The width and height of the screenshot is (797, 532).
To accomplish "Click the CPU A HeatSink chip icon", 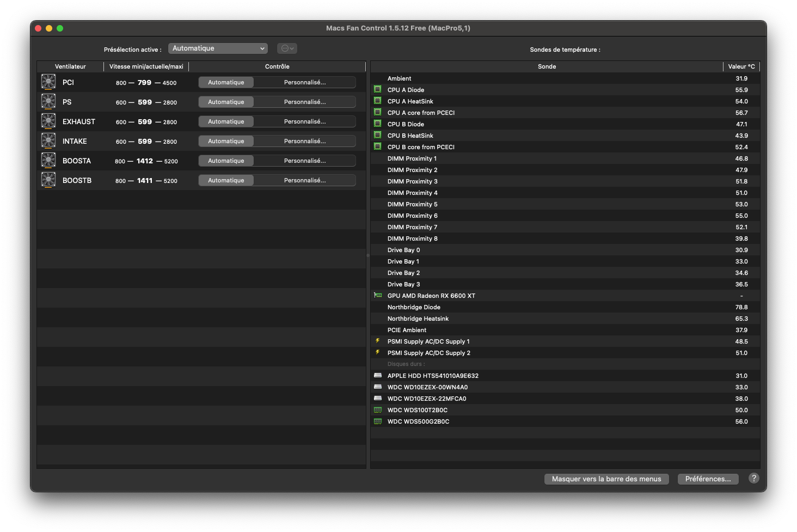I will (378, 101).
